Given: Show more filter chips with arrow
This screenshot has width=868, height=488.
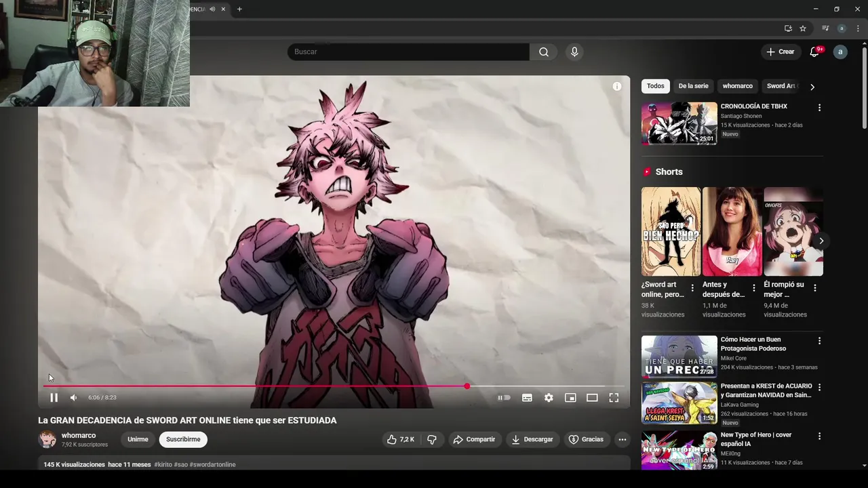Looking at the screenshot, I should [812, 86].
